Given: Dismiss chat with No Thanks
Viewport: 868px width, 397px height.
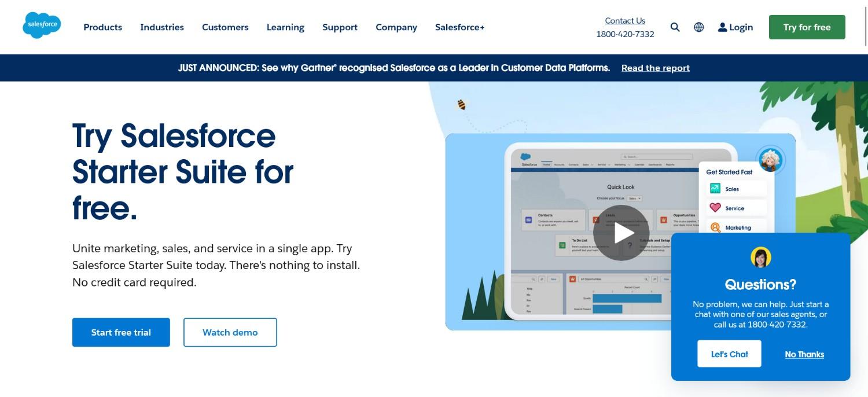Looking at the screenshot, I should (804, 354).
